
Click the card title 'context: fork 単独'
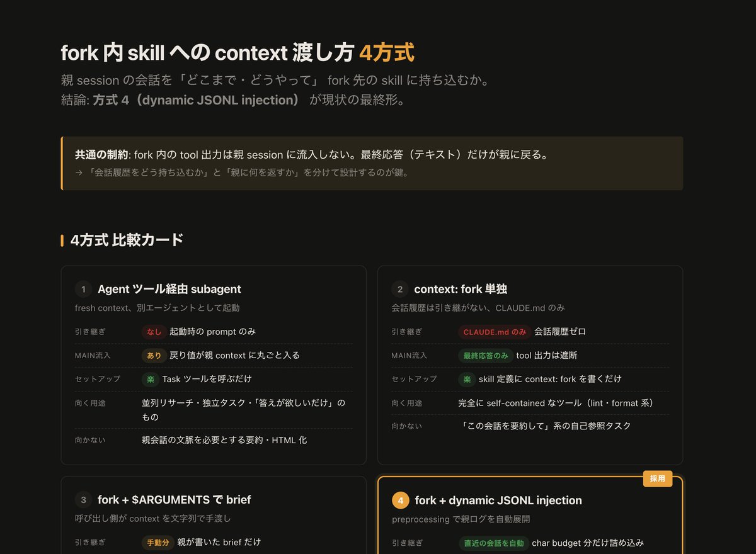tap(461, 289)
